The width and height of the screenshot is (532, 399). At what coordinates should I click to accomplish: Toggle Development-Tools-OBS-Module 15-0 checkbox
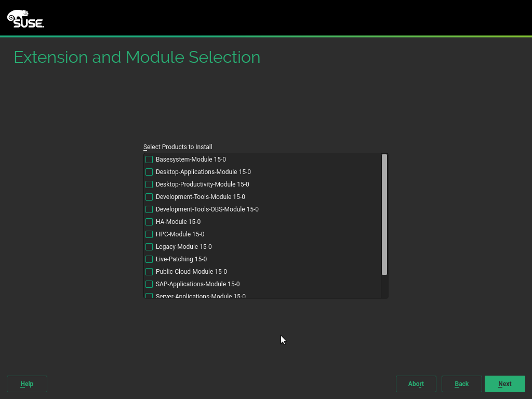point(149,209)
